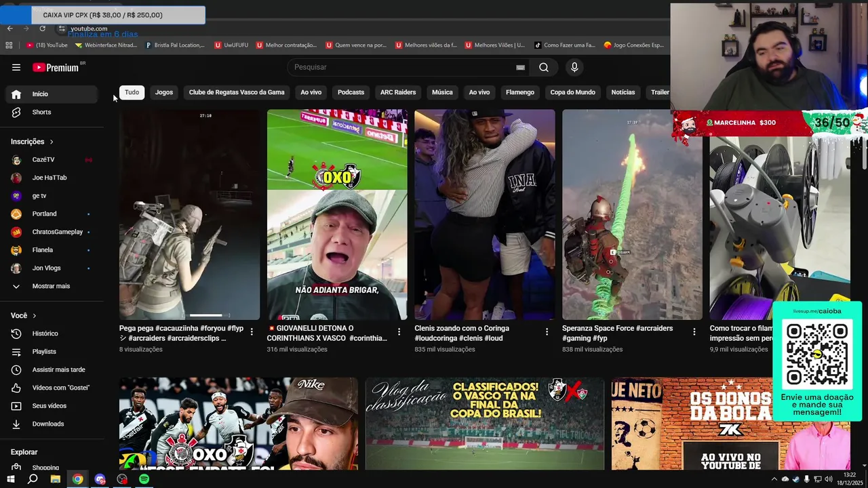This screenshot has height=488, width=868.
Task: Open the YouTube hamburger guide menu
Action: [16, 67]
